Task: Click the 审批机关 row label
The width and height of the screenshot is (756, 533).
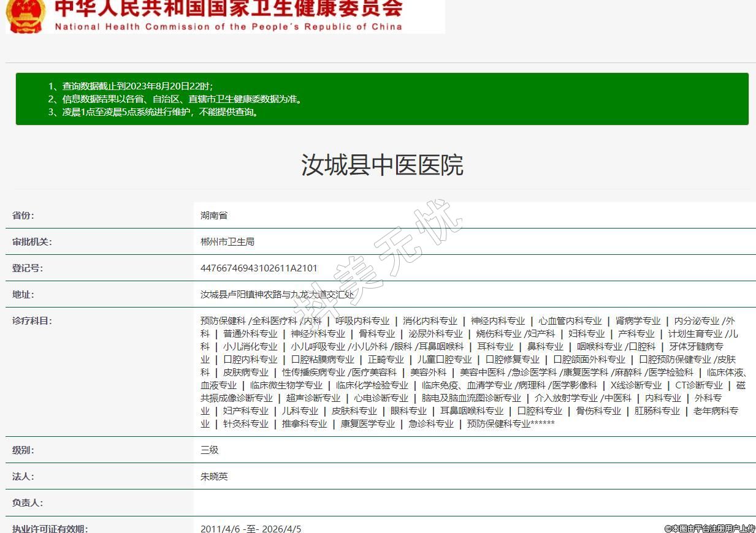Action: pos(32,242)
